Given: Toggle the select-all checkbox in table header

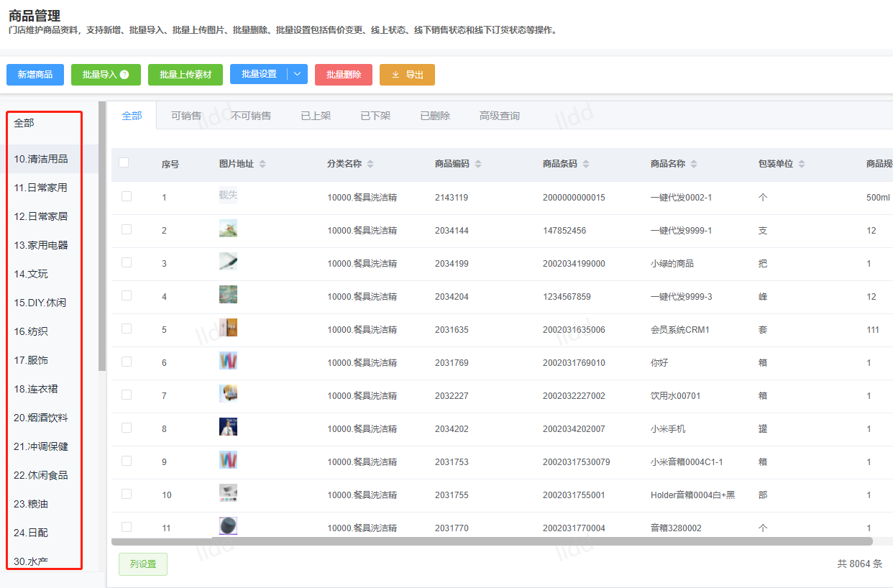Looking at the screenshot, I should 124,163.
